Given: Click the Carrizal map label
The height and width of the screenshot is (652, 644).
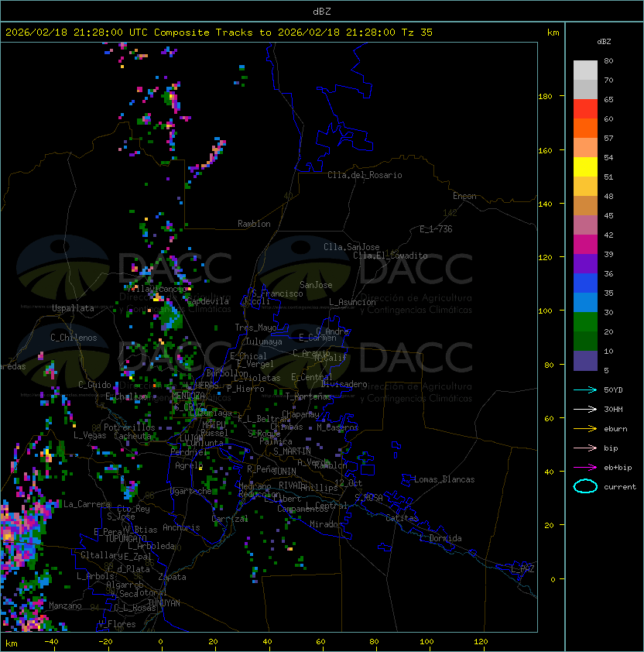Looking at the screenshot, I should [230, 519].
